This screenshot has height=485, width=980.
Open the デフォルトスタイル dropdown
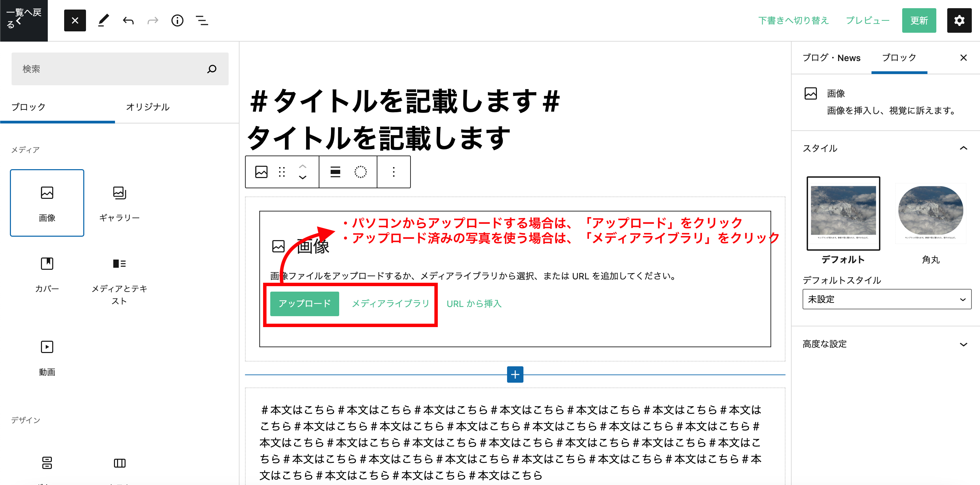click(x=887, y=299)
